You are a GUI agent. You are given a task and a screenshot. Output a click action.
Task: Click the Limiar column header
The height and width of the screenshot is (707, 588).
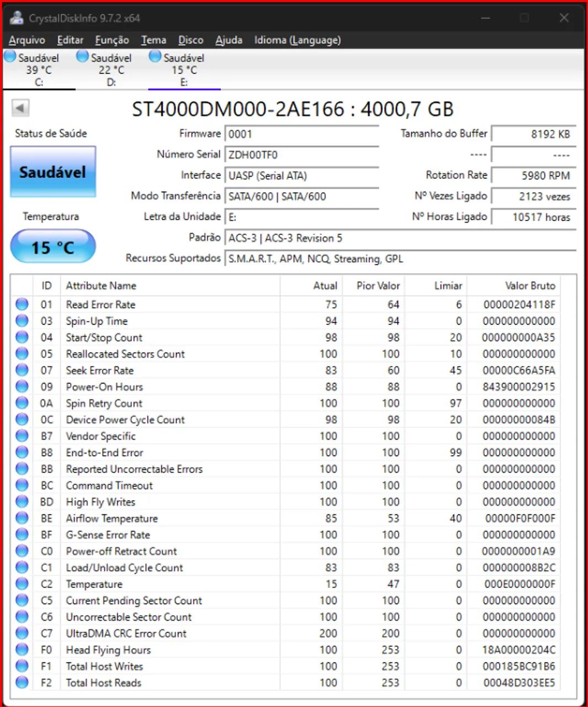pos(436,286)
